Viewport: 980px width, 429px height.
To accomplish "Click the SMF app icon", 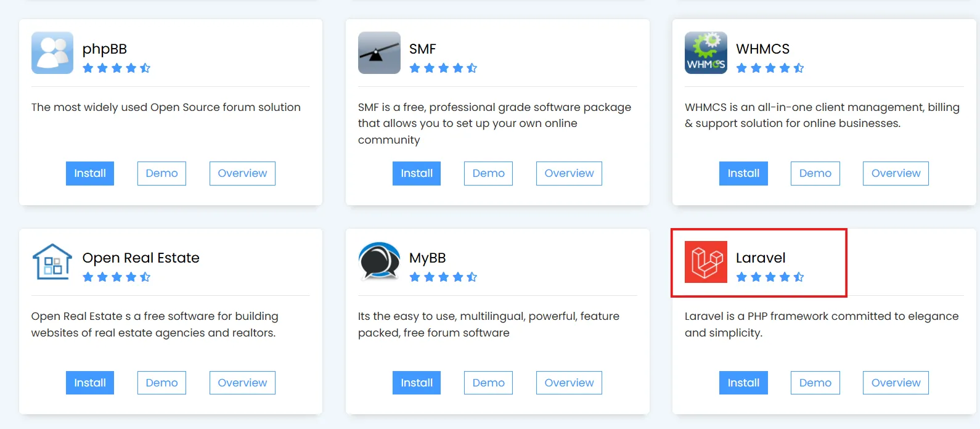I will coord(379,53).
